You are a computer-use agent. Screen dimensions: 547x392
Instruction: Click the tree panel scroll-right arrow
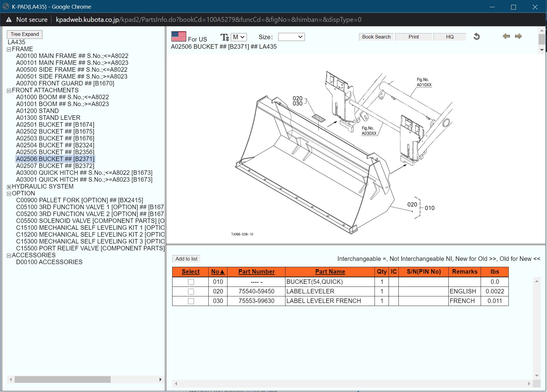(160, 379)
